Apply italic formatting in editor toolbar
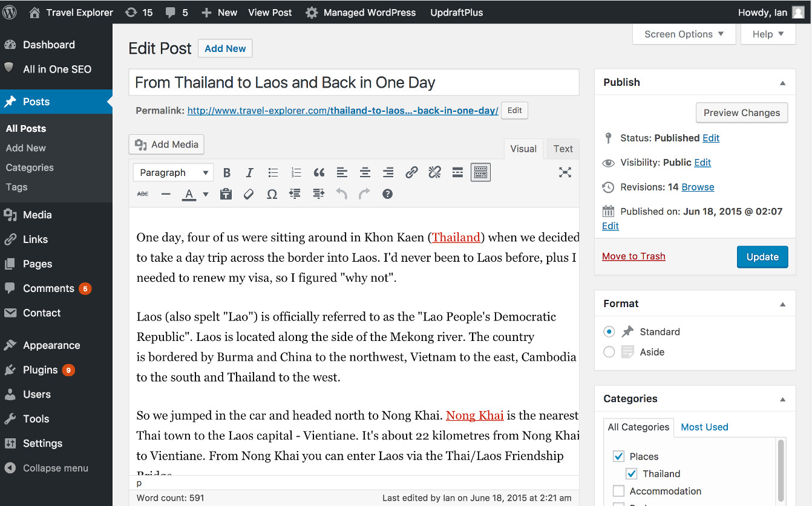 pos(249,173)
